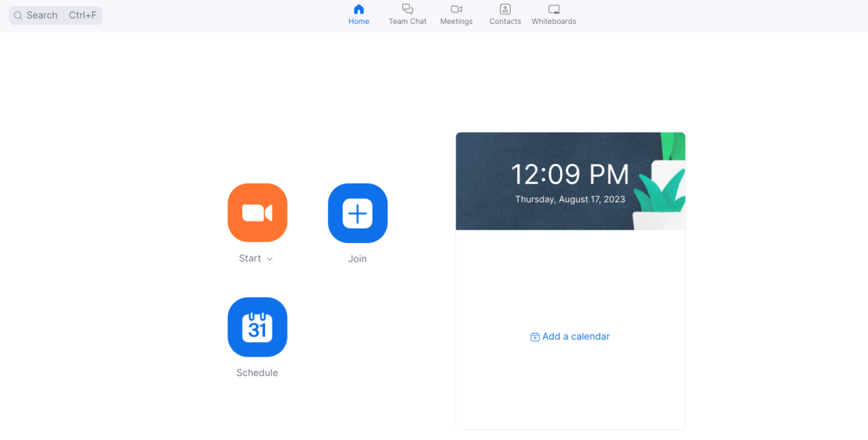Viewport: 868px width, 440px height.
Task: Switch to the Team Chat tab
Action: (407, 15)
